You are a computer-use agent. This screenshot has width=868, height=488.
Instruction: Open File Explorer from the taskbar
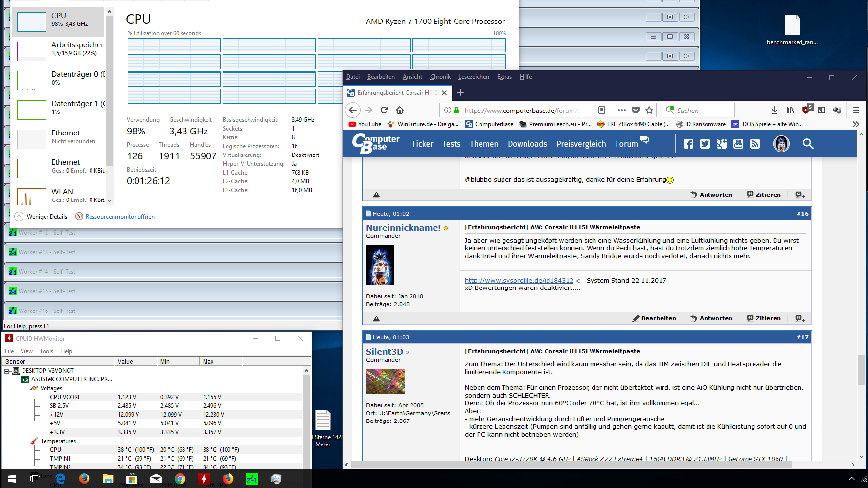click(108, 479)
